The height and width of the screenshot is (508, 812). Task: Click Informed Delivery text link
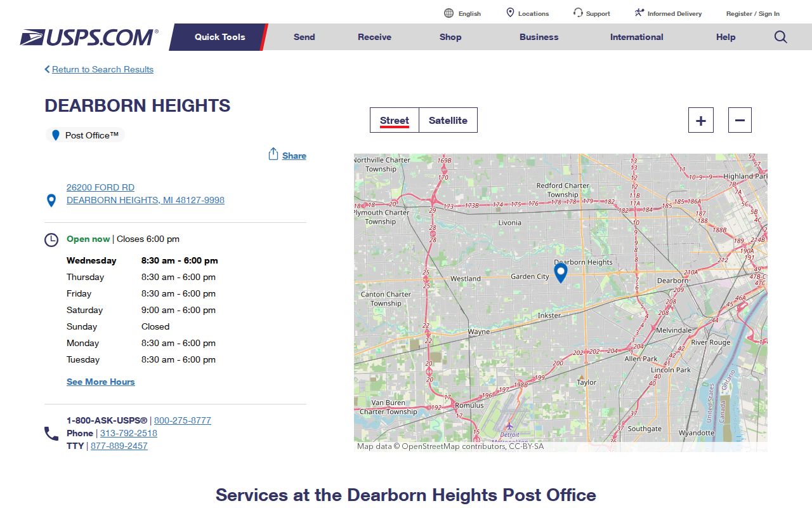(x=674, y=13)
